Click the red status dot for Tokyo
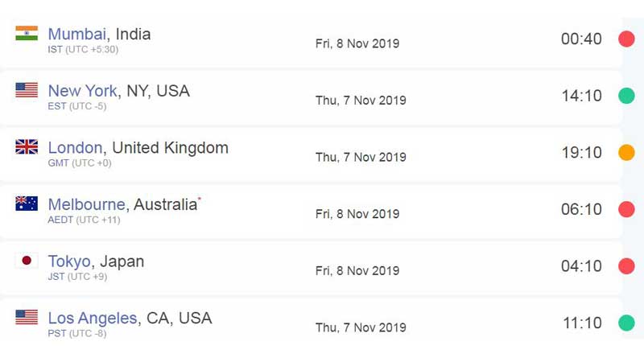The image size is (644, 362). click(626, 266)
